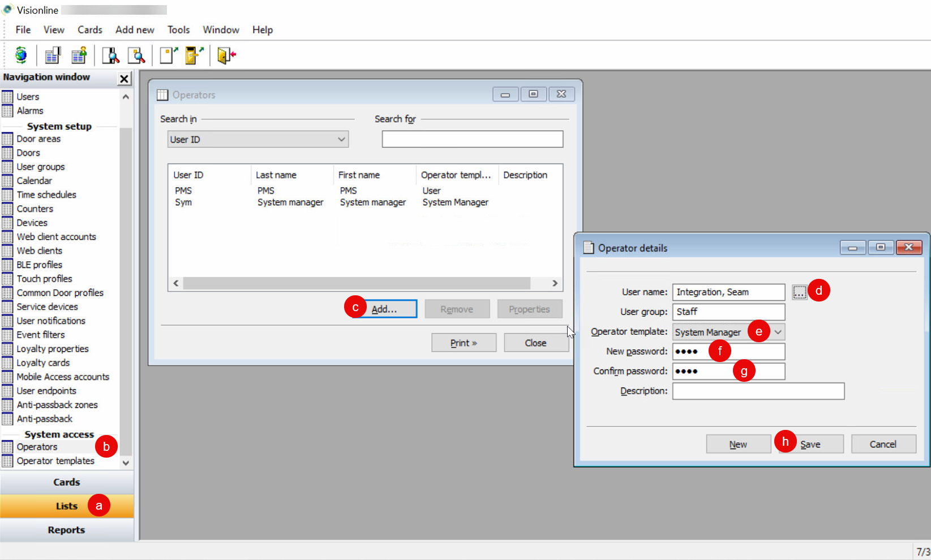The width and height of the screenshot is (931, 560).
Task: Select Web client accounts in the sidebar
Action: click(56, 236)
